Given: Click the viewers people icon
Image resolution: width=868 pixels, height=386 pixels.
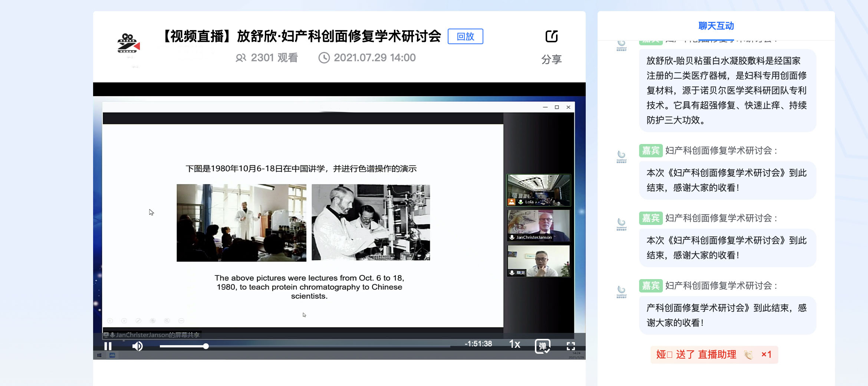Looking at the screenshot, I should [x=241, y=58].
